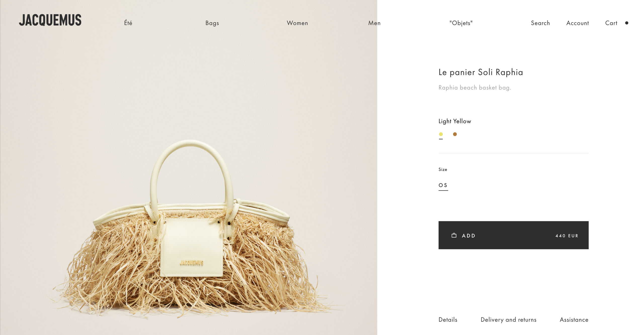
Task: Open the Men menu
Action: point(374,23)
